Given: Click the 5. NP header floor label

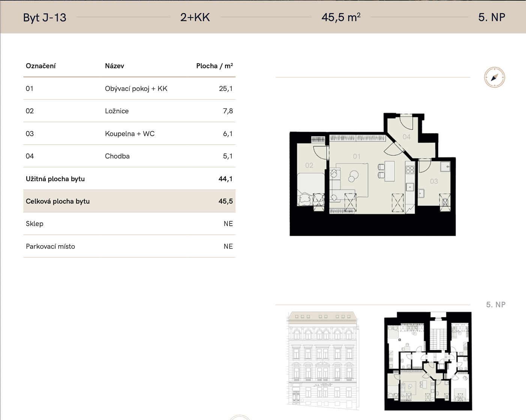Looking at the screenshot, I should tap(492, 17).
